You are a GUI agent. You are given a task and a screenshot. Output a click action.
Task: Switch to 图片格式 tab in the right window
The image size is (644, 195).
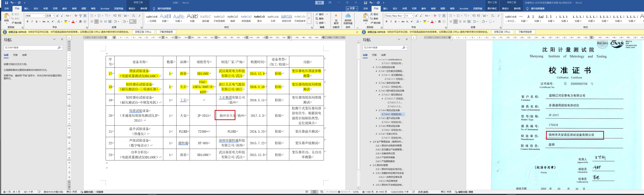click(492, 8)
